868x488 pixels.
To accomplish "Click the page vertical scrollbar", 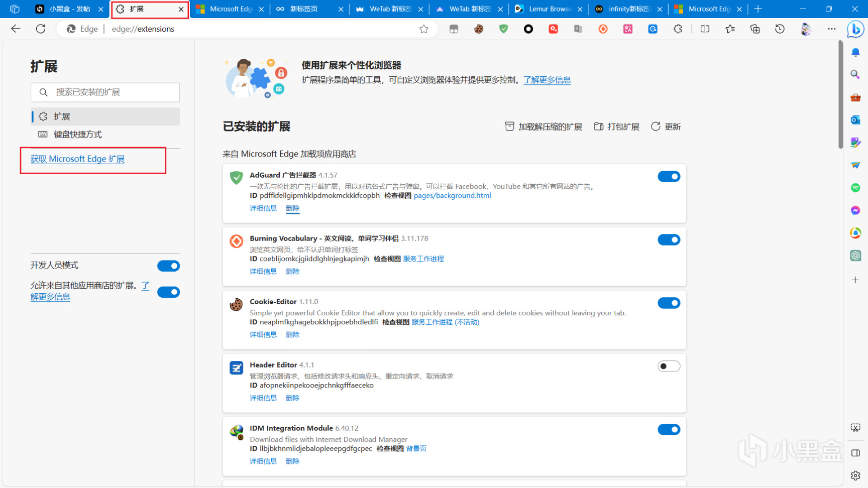I will 840,95.
